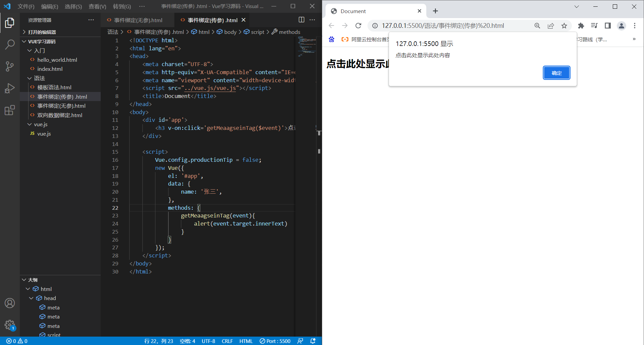Image resolution: width=644 pixels, height=345 pixels.
Task: Open Chrome profile avatar menu
Action: tap(622, 26)
